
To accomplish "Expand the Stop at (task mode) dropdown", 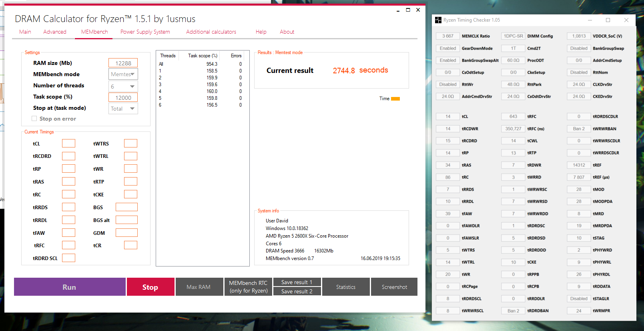I will pos(123,109).
